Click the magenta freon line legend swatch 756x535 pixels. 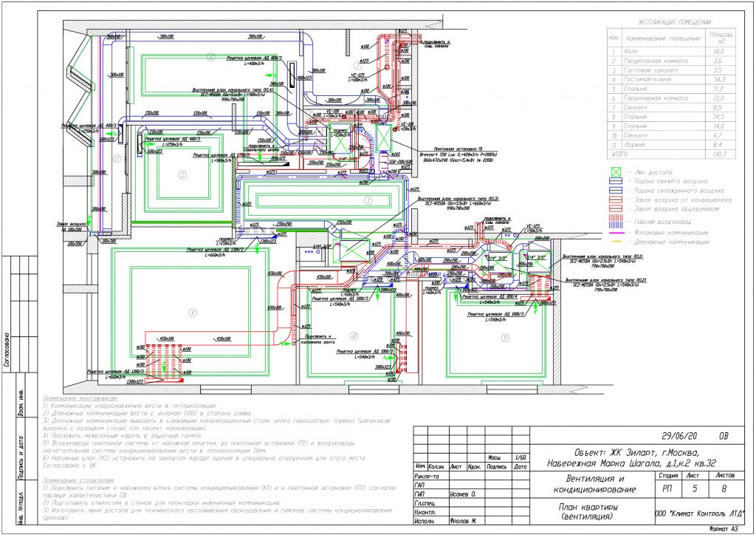click(x=619, y=231)
